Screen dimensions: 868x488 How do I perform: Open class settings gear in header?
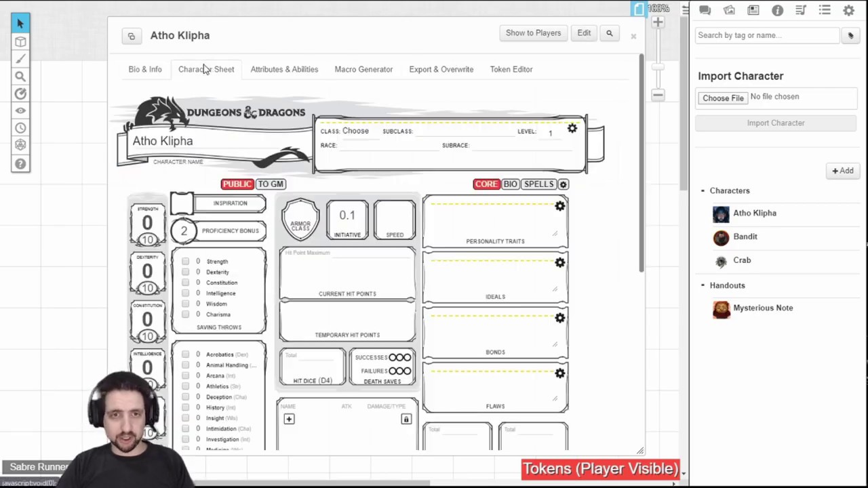572,128
